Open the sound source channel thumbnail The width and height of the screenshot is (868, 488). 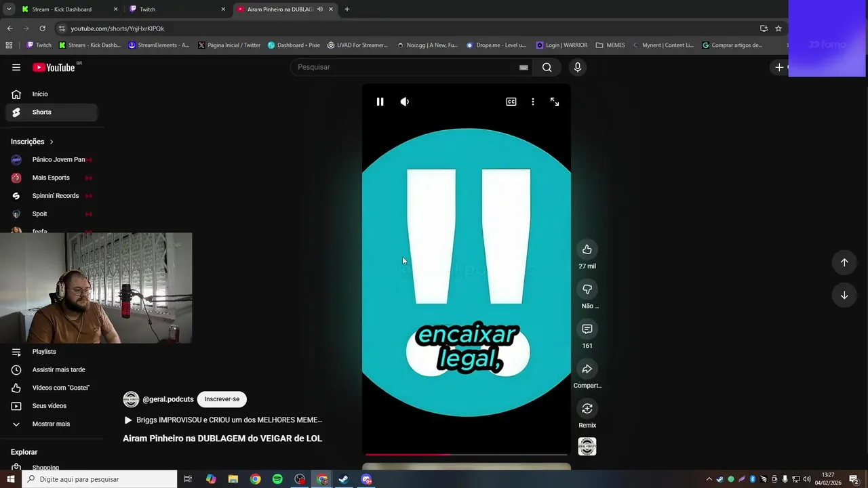coord(587,447)
